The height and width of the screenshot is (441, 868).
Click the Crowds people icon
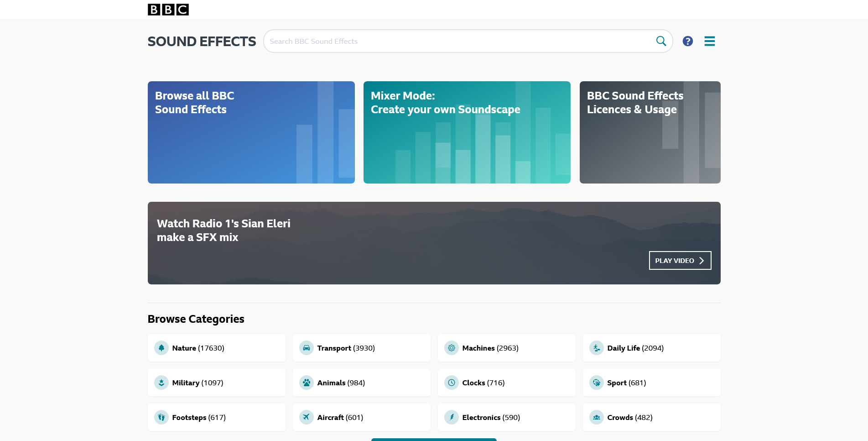(x=597, y=417)
